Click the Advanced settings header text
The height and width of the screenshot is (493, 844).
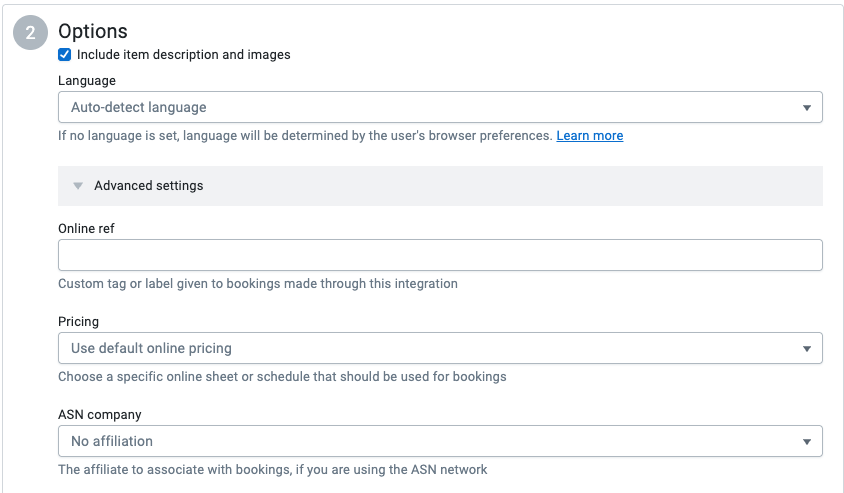(x=148, y=186)
